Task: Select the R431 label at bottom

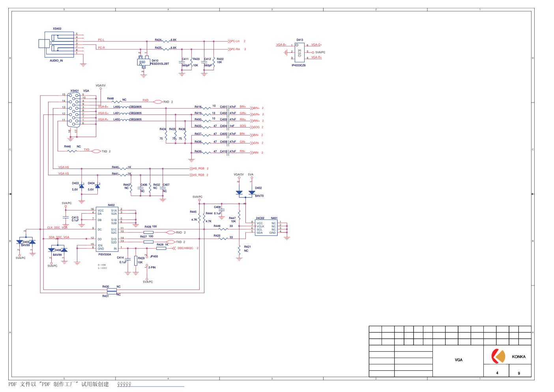Action: pyautogui.click(x=106, y=296)
